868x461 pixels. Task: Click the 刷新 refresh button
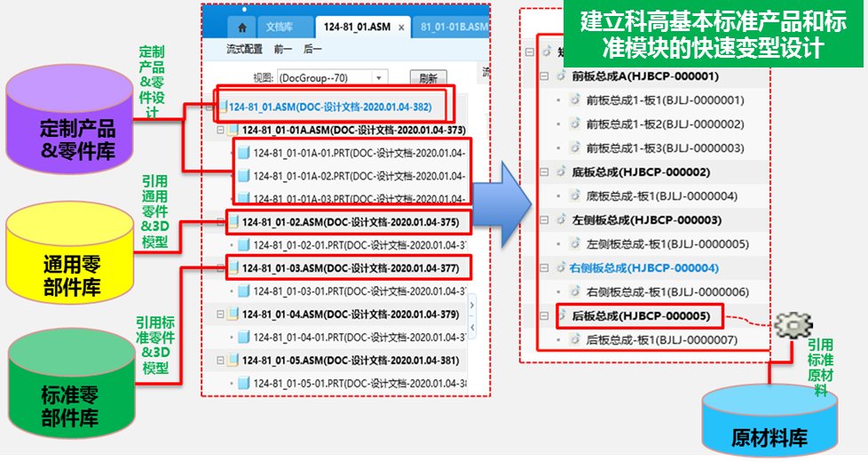point(428,78)
